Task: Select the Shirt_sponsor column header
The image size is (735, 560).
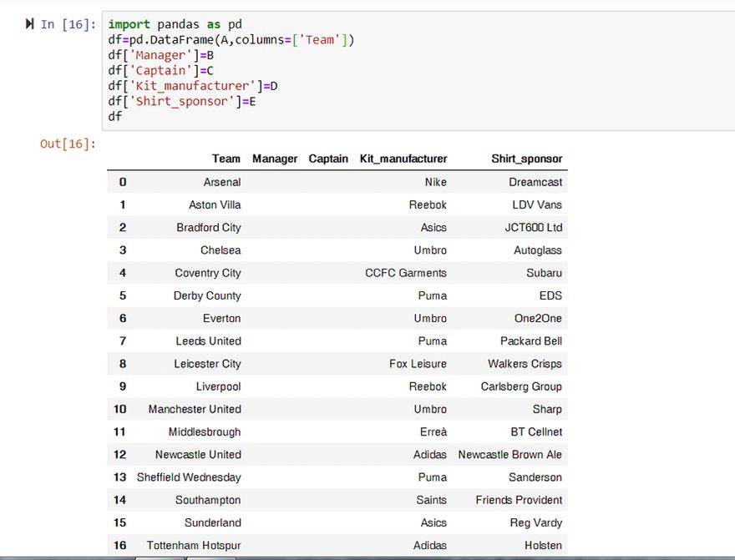Action: point(526,159)
